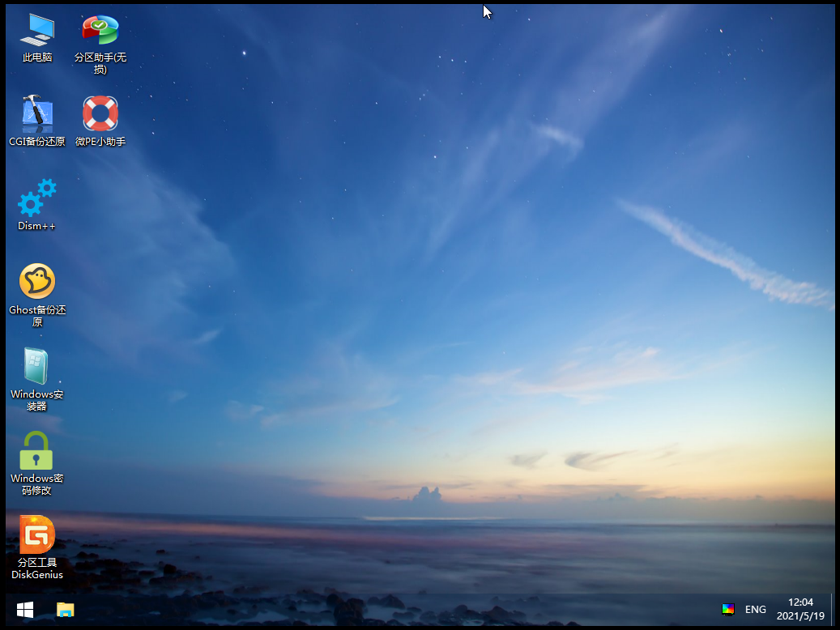Select the Dism++ gears icon
This screenshot has width=840, height=630.
tap(37, 198)
